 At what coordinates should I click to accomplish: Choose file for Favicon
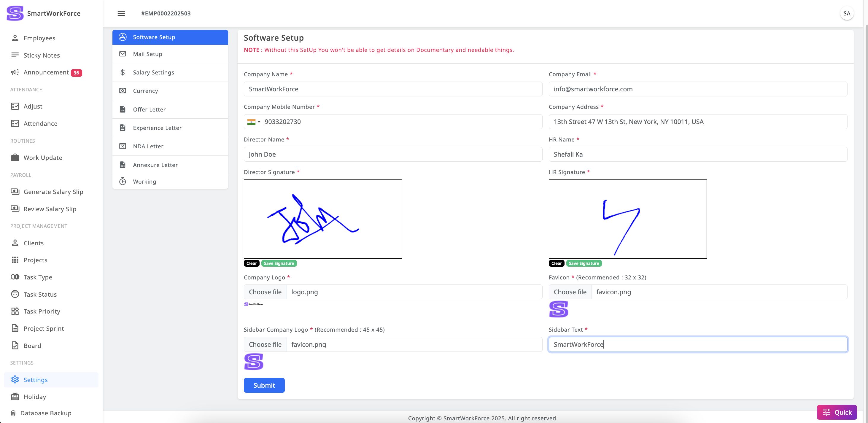click(x=570, y=292)
